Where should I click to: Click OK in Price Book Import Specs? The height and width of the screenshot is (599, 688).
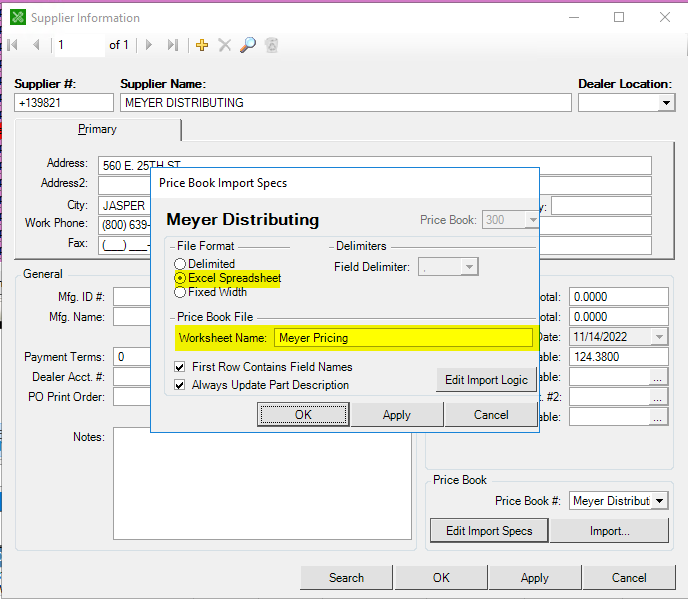coord(303,415)
